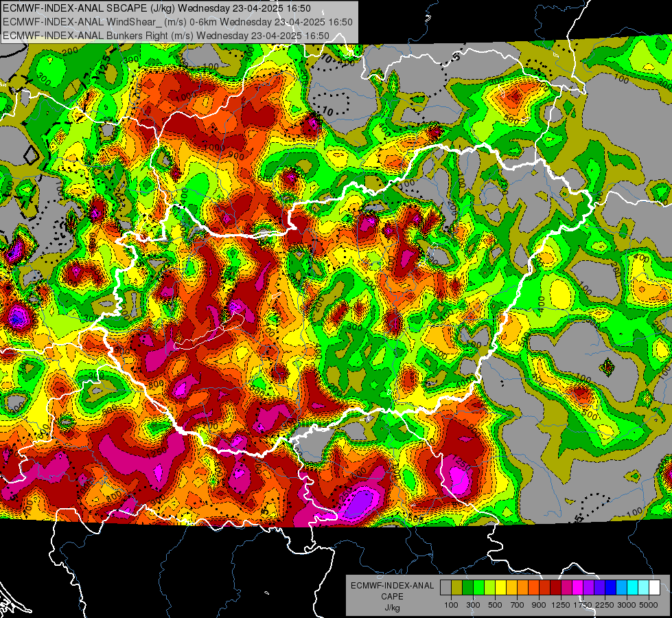Click the ECMWF-INDEX-ANAL label in the legend box

click(392, 586)
